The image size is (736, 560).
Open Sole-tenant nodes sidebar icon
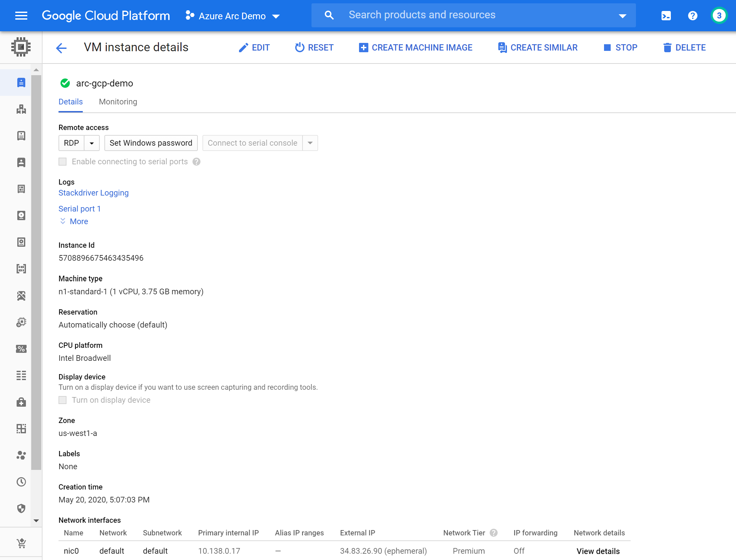[x=21, y=162]
